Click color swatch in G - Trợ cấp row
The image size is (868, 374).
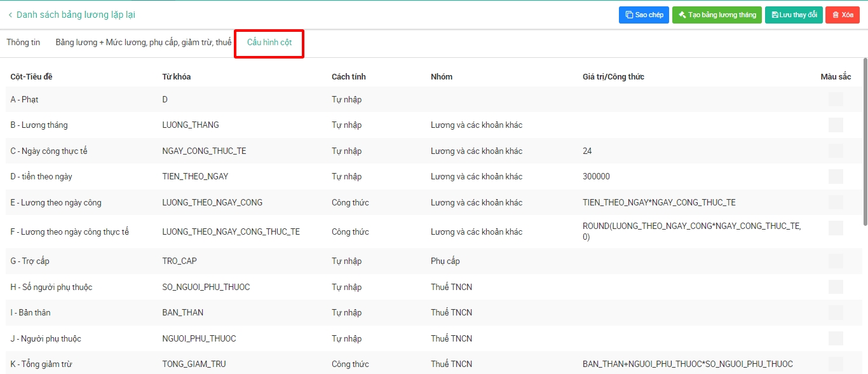pyautogui.click(x=836, y=261)
